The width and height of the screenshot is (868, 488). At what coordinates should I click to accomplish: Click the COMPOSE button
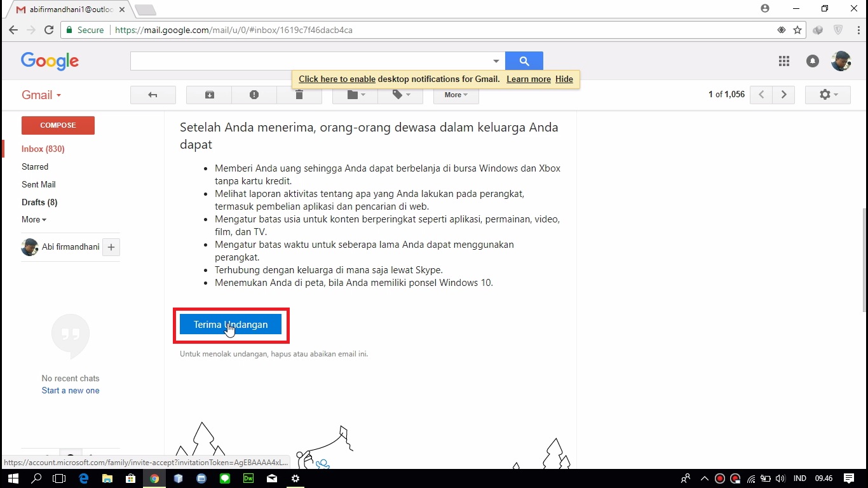(58, 125)
